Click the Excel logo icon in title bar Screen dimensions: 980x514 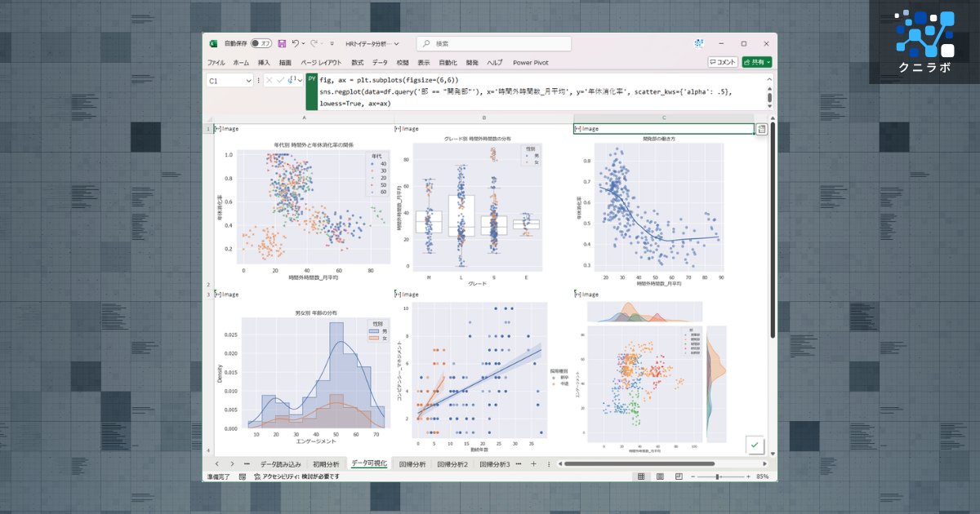(x=212, y=43)
